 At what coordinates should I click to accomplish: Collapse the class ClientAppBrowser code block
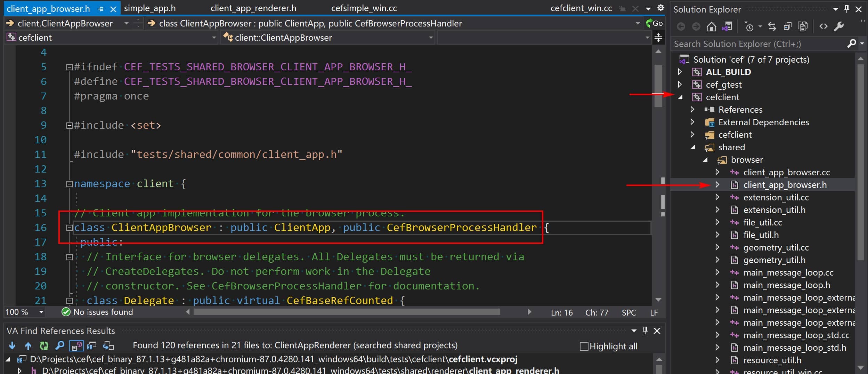pyautogui.click(x=69, y=228)
